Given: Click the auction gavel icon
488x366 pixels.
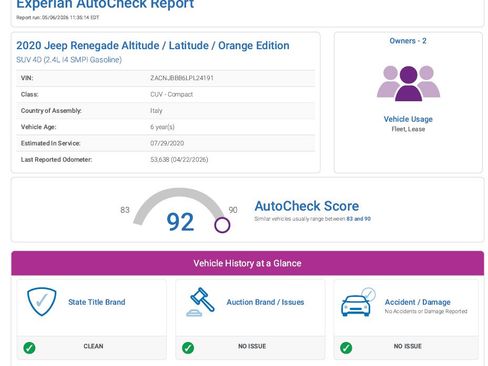Looking at the screenshot, I should click(200, 302).
